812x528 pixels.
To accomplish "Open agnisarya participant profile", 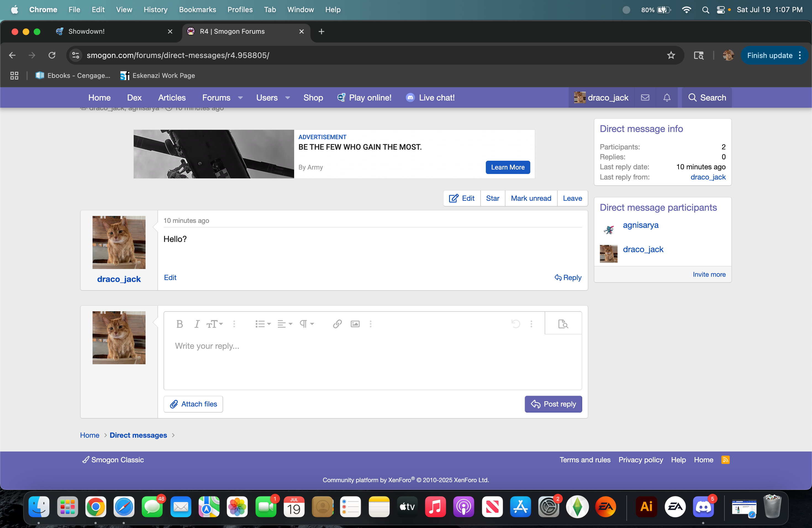I will pos(640,225).
